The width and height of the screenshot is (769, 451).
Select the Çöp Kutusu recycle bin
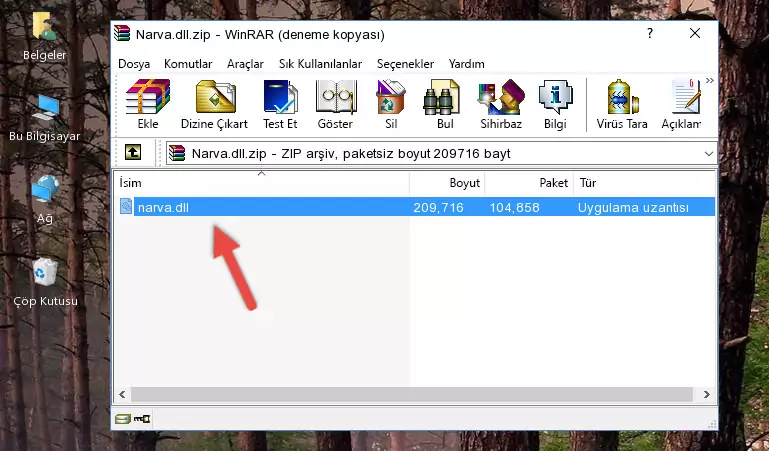click(45, 283)
